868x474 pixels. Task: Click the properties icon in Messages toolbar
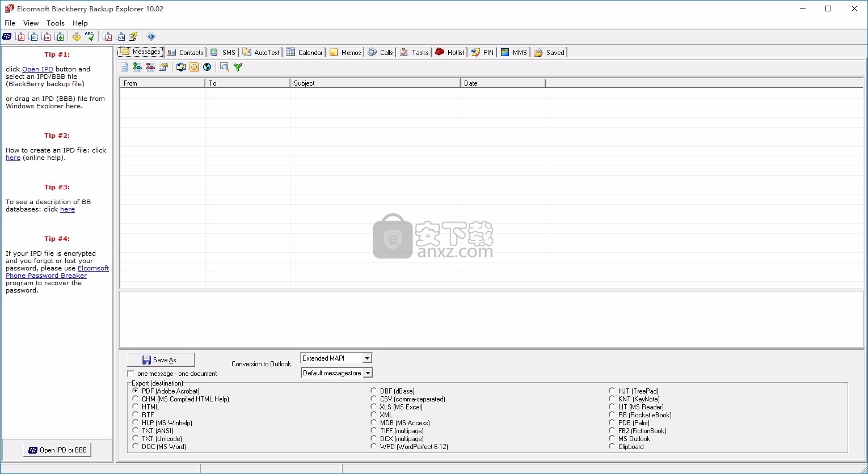point(163,67)
